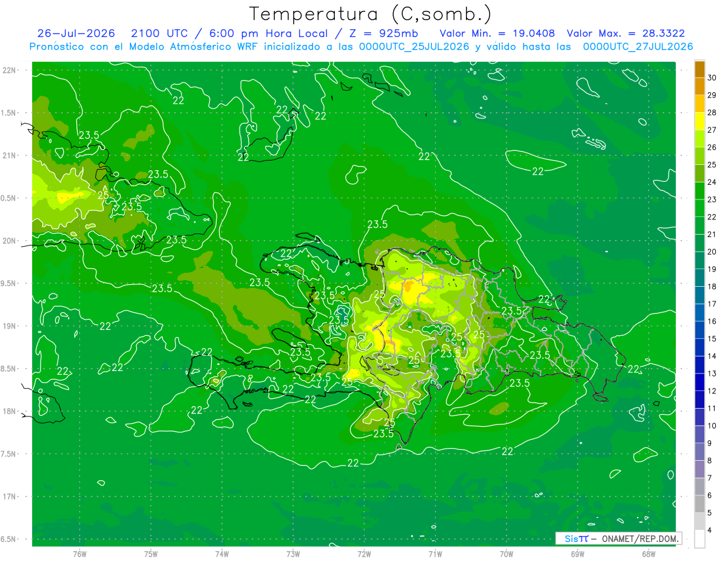
Task: Click the '71W' longitude axis label
Action: pos(435,554)
